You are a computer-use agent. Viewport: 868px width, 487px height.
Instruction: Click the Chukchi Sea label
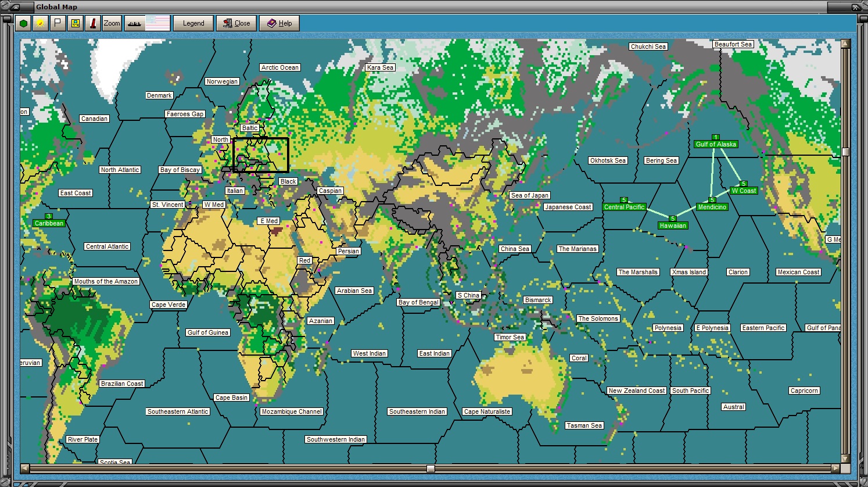click(648, 46)
